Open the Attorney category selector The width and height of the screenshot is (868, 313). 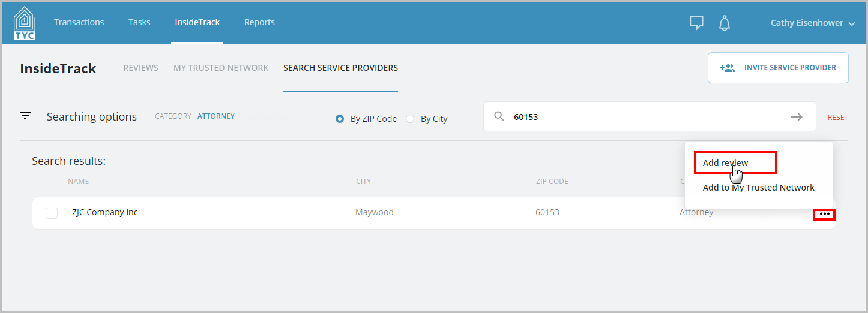216,116
